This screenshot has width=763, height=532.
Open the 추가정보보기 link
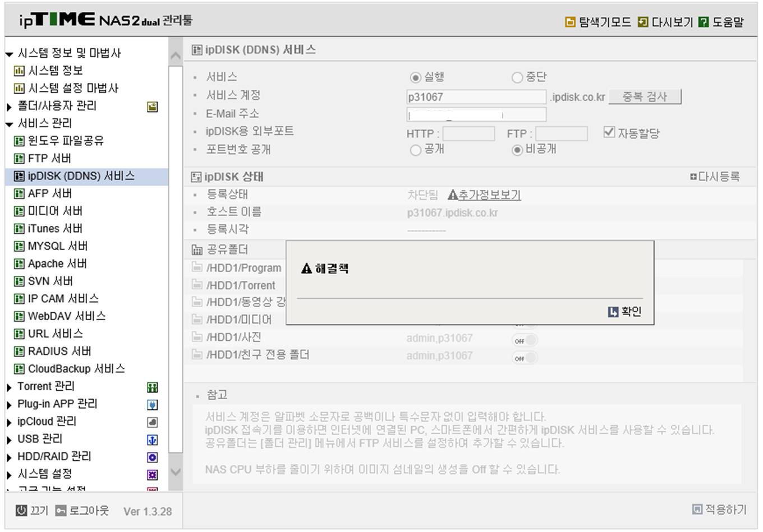coord(490,195)
